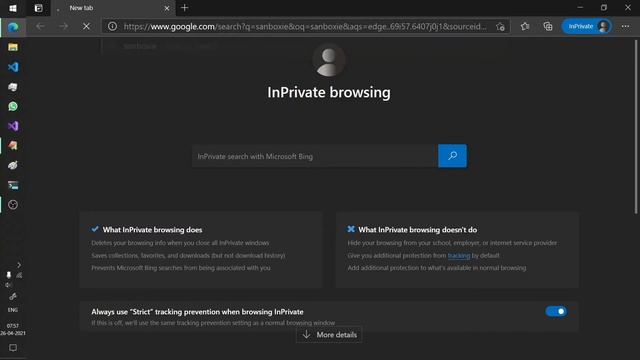Toggle Strict tracking prevention switch
The width and height of the screenshot is (640, 360).
click(556, 311)
